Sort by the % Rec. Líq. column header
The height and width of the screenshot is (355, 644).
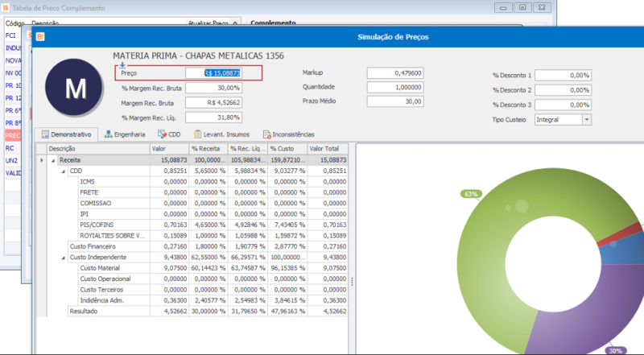pos(248,149)
